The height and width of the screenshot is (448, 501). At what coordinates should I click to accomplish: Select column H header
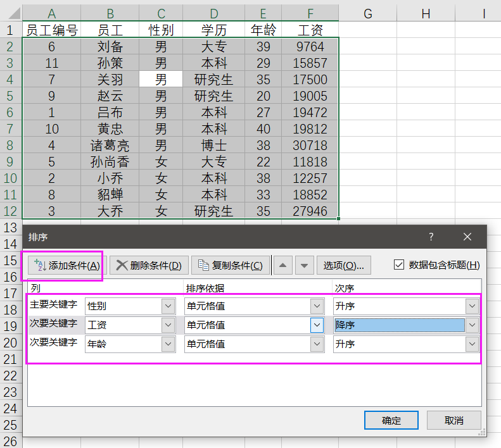[426, 13]
